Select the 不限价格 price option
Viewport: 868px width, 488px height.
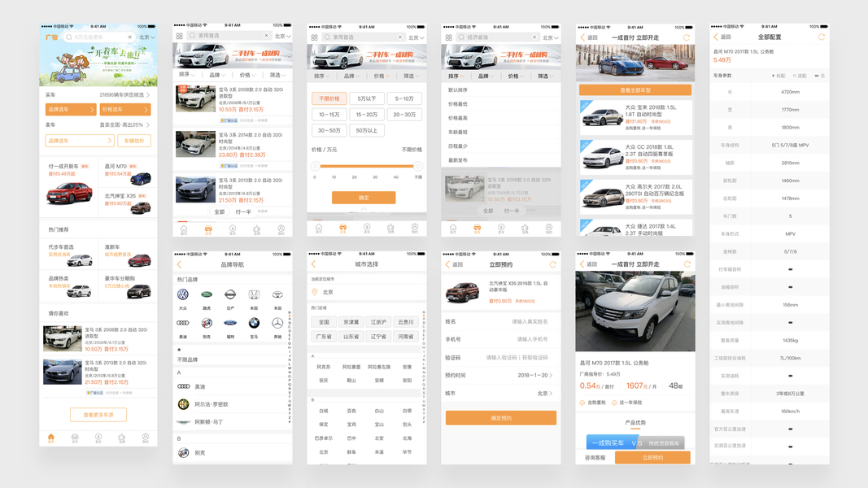pos(329,98)
